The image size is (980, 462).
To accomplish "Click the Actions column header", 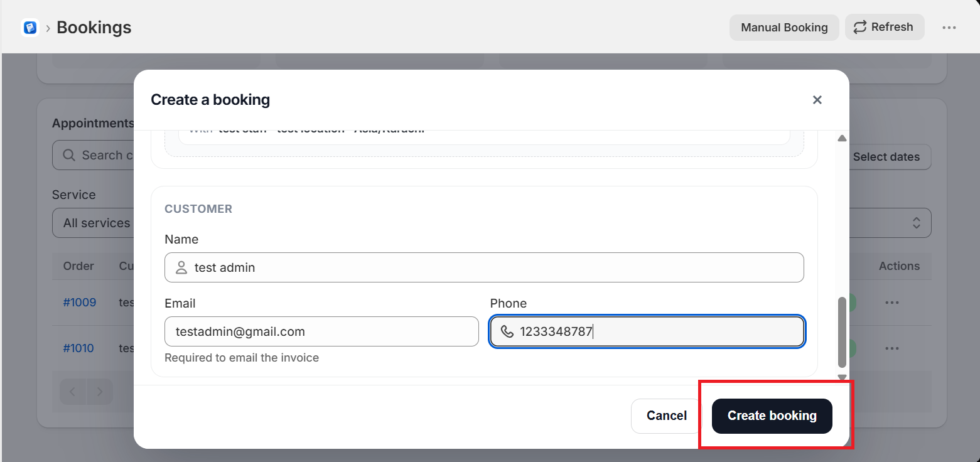I will point(899,266).
